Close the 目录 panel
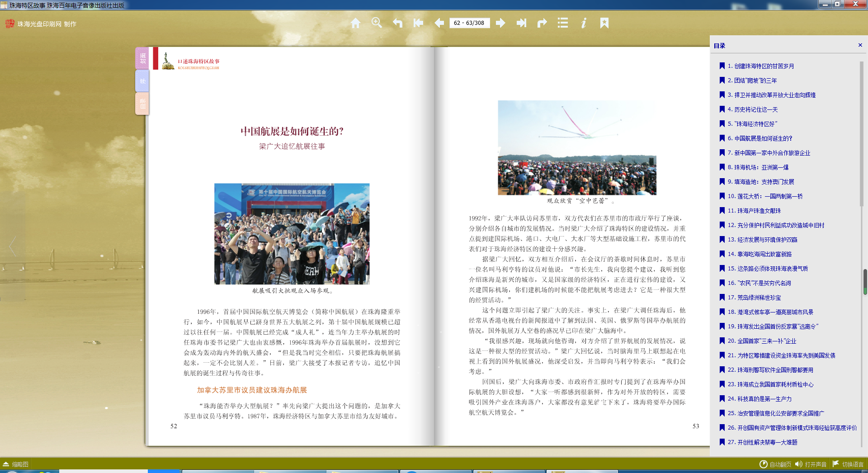The height and width of the screenshot is (473, 868). (860, 45)
